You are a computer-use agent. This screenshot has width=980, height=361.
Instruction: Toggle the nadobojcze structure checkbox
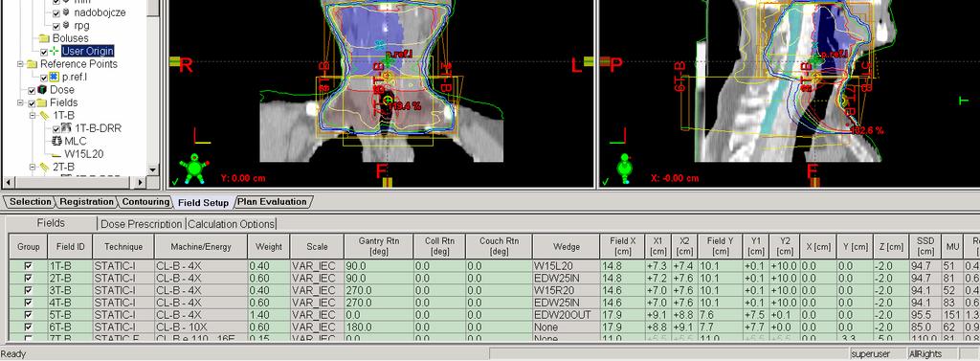point(56,12)
